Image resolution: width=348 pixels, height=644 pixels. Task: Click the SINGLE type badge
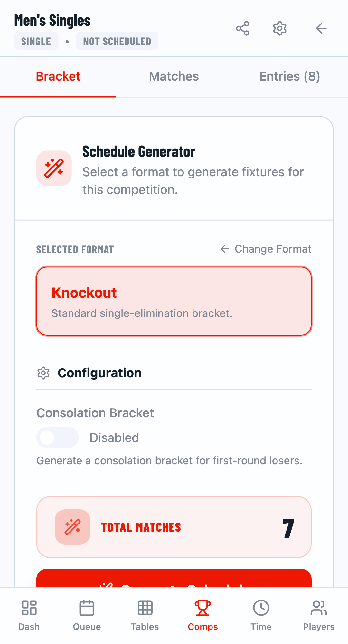[x=36, y=41]
